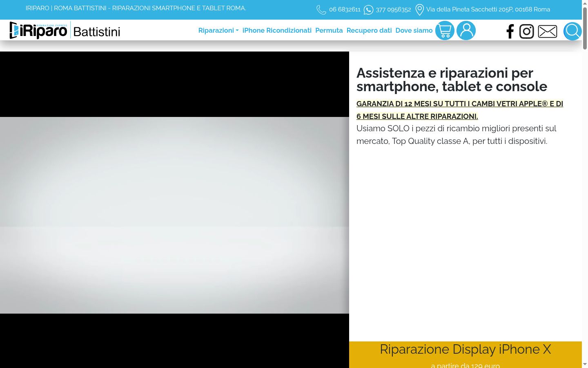Open the Dove siamo page

(x=414, y=30)
